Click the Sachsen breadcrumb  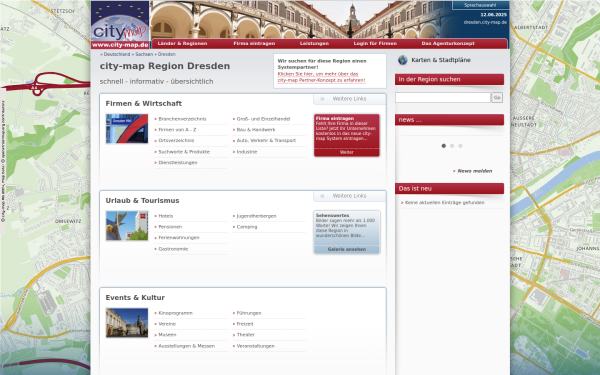[144, 54]
